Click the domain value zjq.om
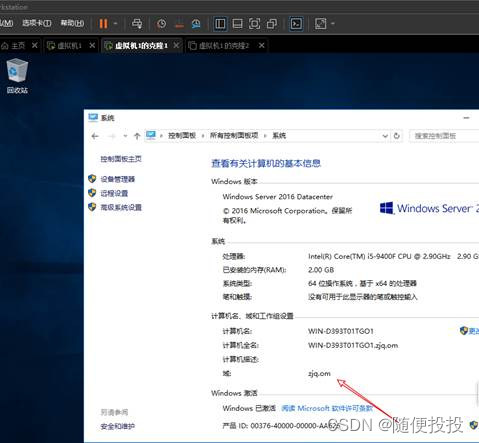The width and height of the screenshot is (479, 443). tap(319, 374)
